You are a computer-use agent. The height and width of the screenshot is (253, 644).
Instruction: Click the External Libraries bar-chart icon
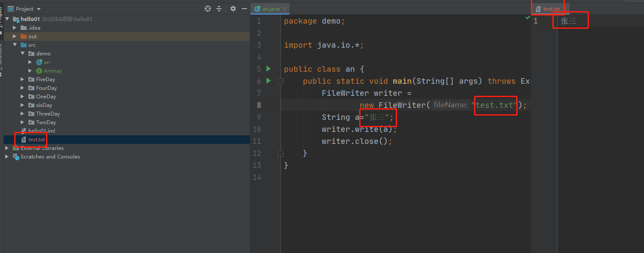coord(16,148)
